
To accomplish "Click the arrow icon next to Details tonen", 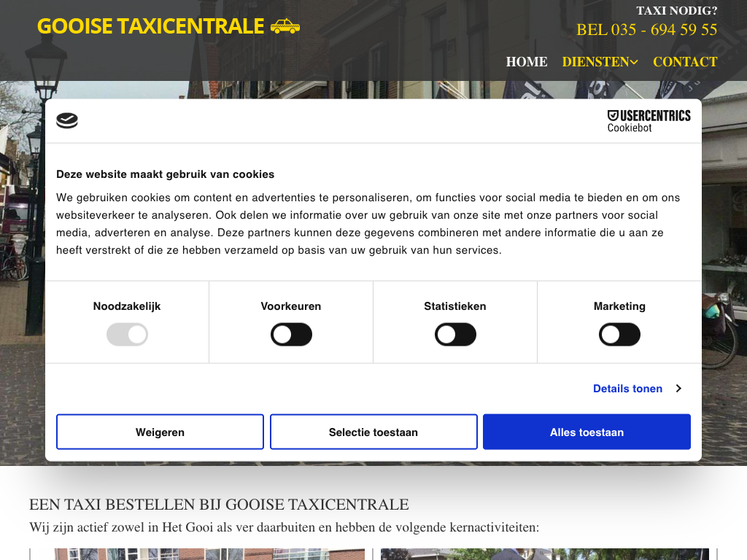I will pos(678,389).
